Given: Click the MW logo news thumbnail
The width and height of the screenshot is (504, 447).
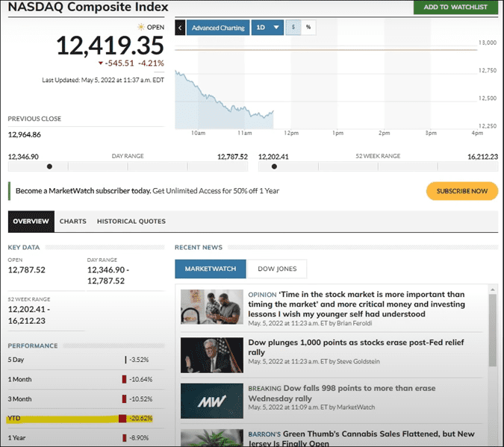Looking at the screenshot, I should pos(212,402).
